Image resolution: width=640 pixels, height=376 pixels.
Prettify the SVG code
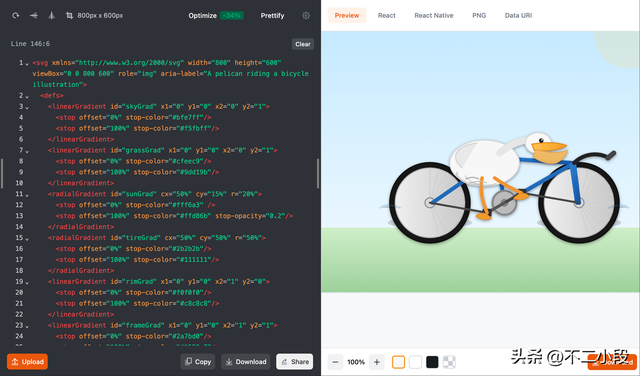pyautogui.click(x=272, y=16)
